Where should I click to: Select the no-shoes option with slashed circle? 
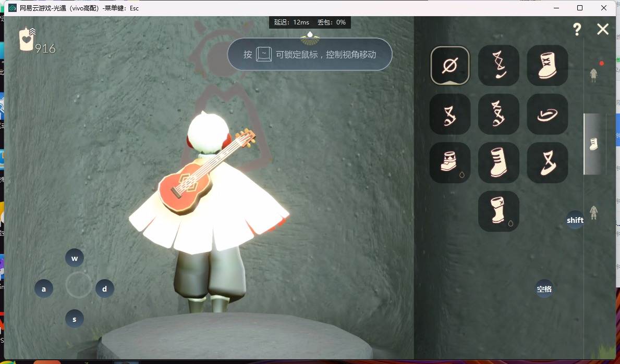pyautogui.click(x=450, y=66)
